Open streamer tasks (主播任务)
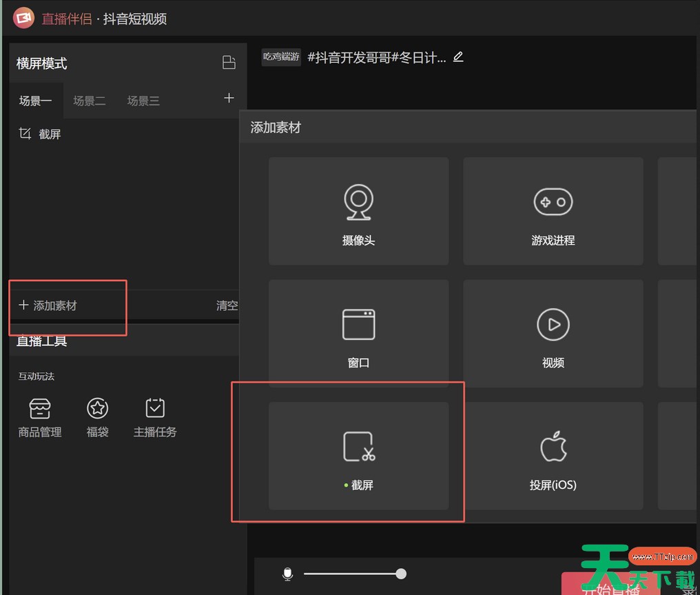Screen dimensions: 700x595 click(x=155, y=418)
